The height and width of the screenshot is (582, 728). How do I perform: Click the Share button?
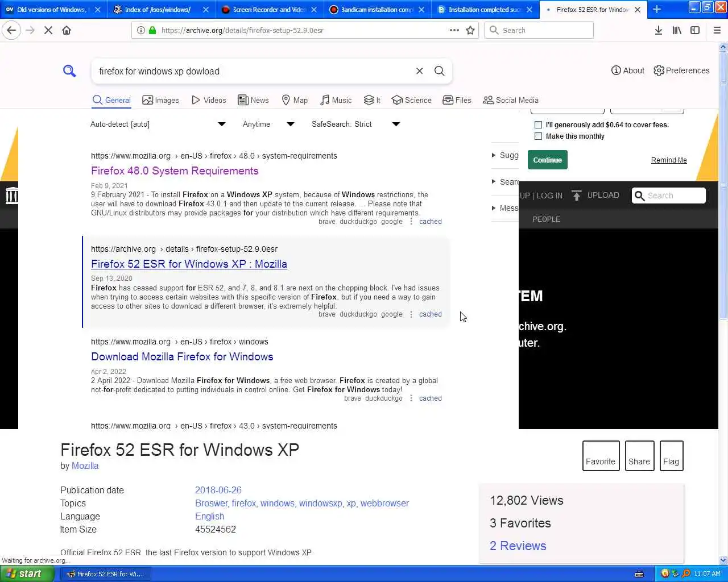pyautogui.click(x=639, y=456)
